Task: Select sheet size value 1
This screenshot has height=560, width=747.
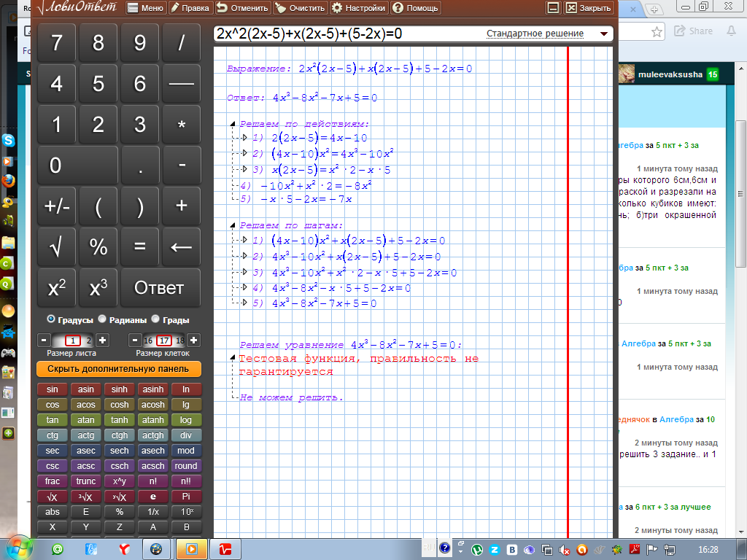Action: [x=73, y=341]
